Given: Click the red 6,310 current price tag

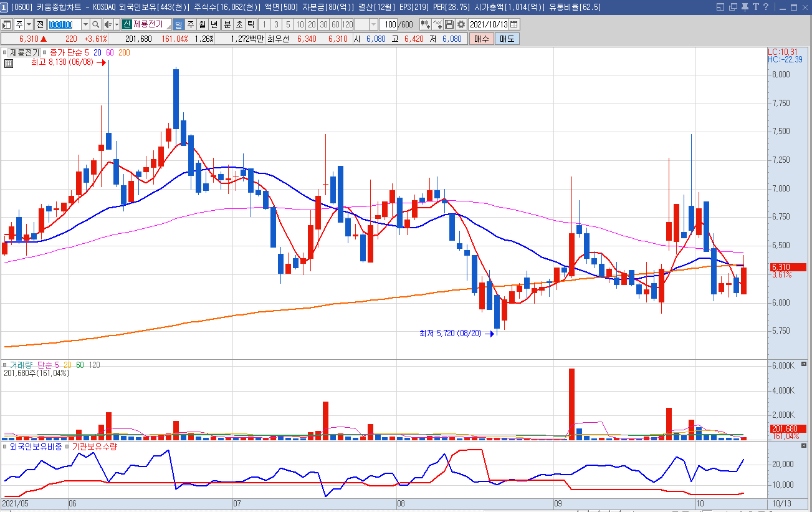Looking at the screenshot, I should 788,267.
